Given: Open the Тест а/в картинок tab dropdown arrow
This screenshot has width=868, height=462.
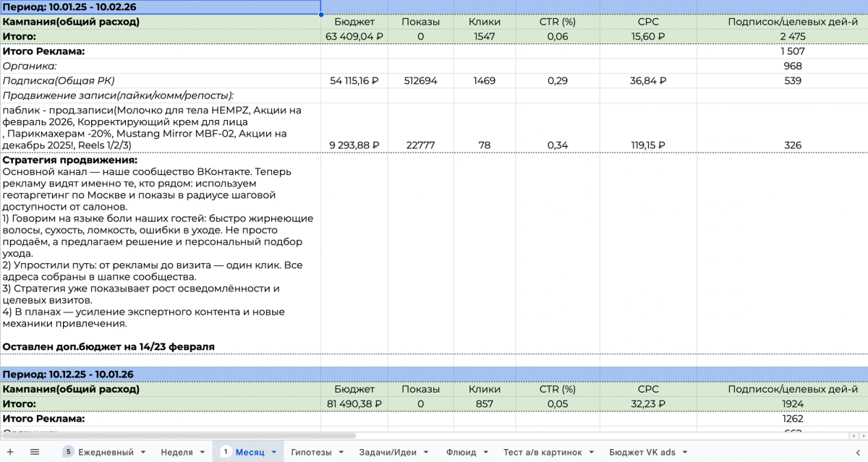Looking at the screenshot, I should [591, 453].
